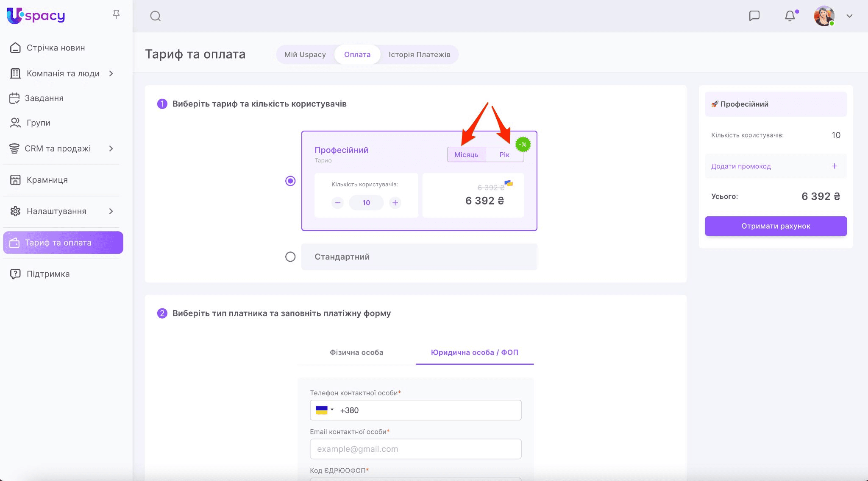Open the notifications bell

coord(790,16)
